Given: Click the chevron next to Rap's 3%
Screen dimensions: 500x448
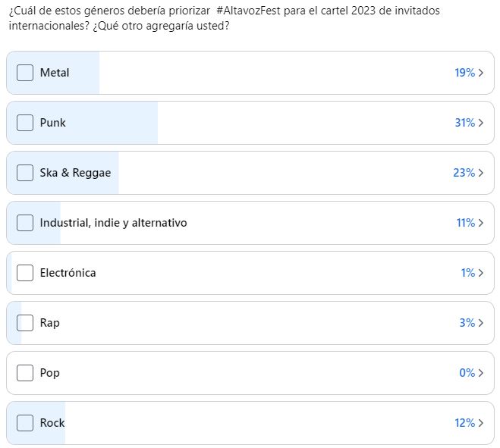Looking at the screenshot, I should coord(481,323).
